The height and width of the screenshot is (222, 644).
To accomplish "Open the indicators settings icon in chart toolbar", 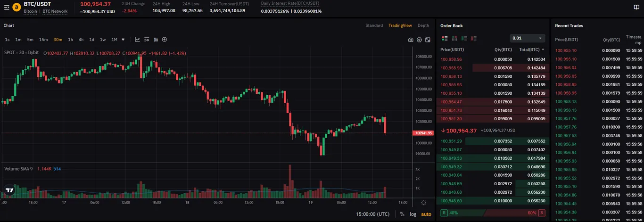I will tap(147, 40).
